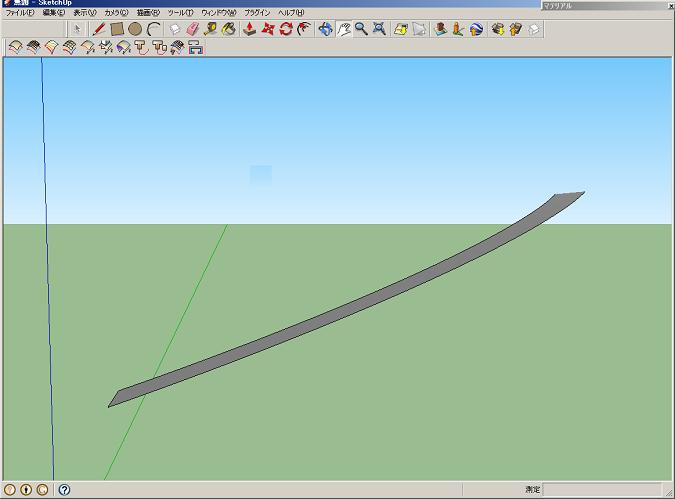Viewport: 675px width, 499px height.
Task: Select the Line (pencil) tool
Action: tap(100, 29)
